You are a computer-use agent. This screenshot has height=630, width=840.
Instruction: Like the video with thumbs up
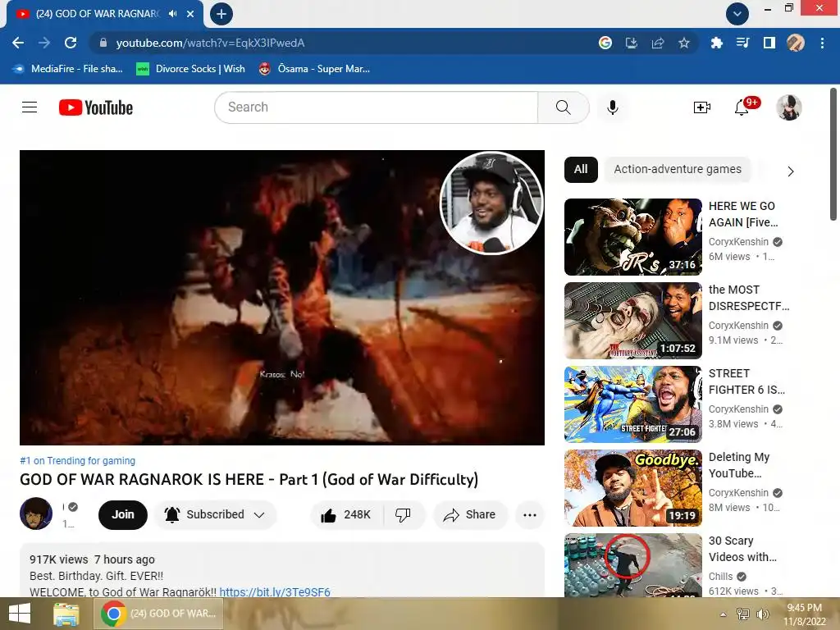[346, 515]
